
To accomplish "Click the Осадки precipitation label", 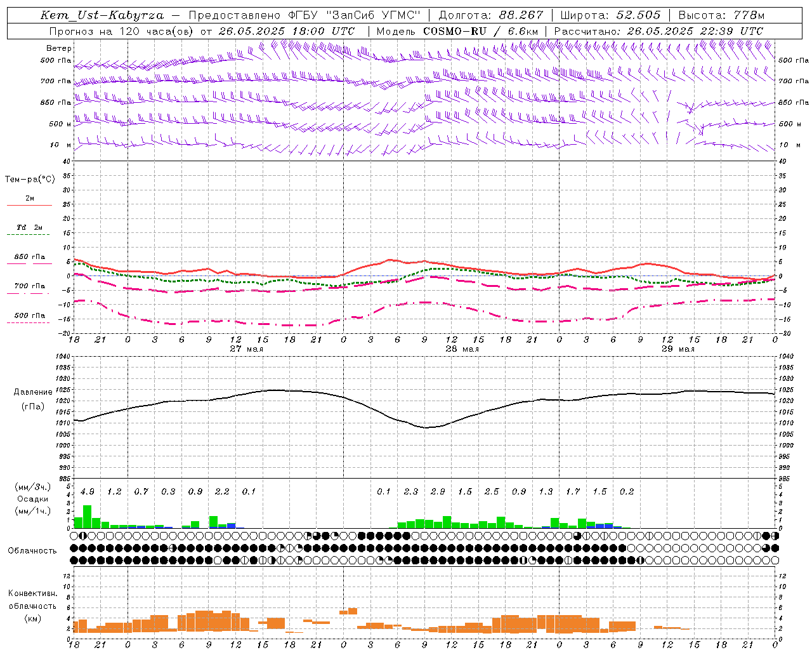I will [32, 499].
